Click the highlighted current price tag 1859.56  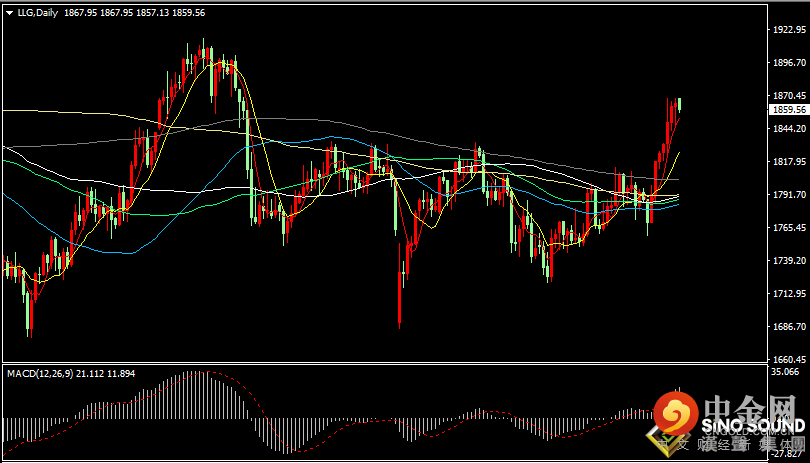pyautogui.click(x=788, y=110)
